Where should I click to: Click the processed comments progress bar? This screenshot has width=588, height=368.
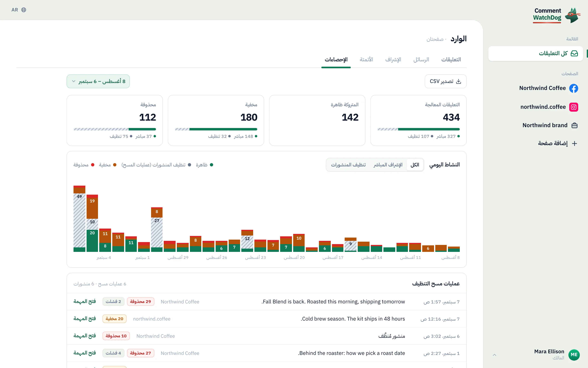pyautogui.click(x=418, y=129)
